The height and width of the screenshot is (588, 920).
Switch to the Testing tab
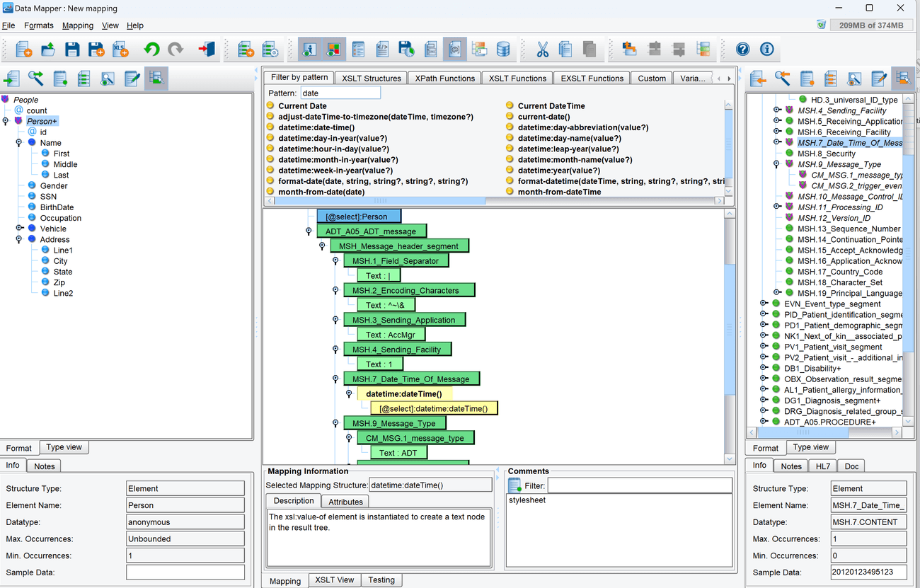pos(381,580)
